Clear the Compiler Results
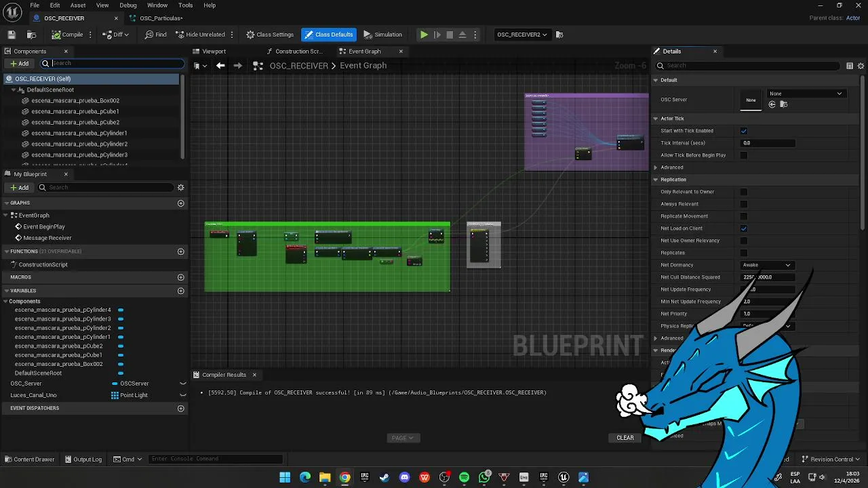 [625, 438]
